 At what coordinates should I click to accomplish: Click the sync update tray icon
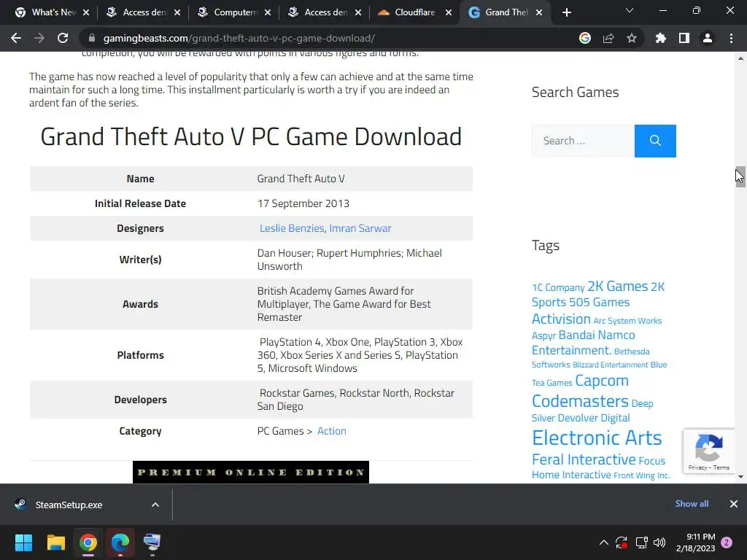[622, 542]
